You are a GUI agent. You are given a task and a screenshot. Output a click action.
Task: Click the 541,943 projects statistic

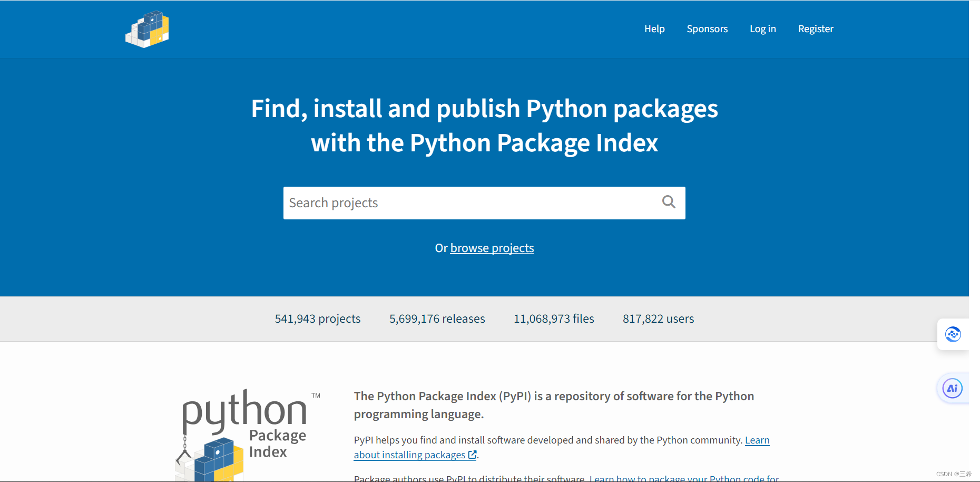[318, 319]
